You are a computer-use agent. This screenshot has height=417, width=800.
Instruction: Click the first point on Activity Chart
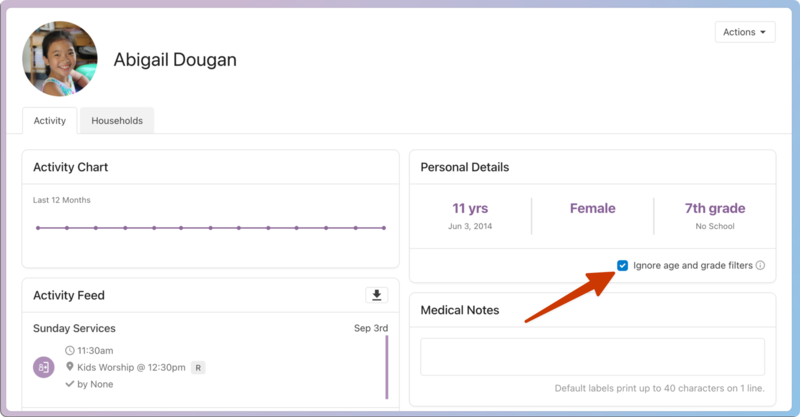tap(38, 228)
